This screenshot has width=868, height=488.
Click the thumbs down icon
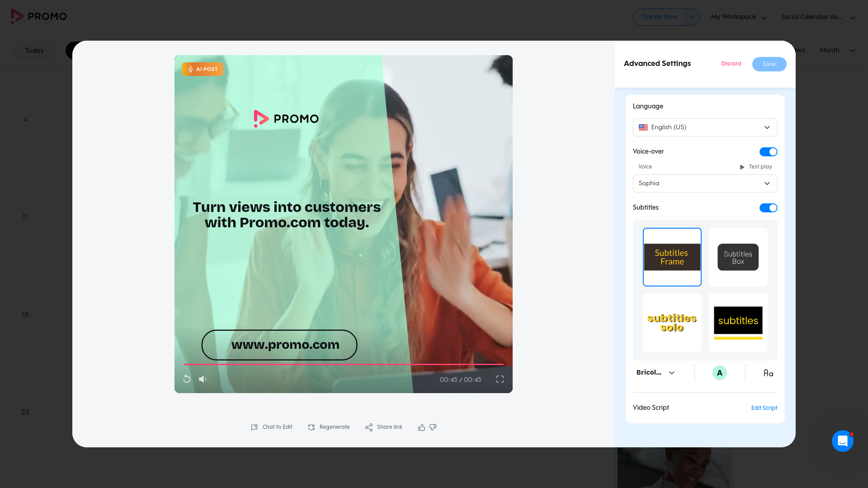(x=433, y=427)
